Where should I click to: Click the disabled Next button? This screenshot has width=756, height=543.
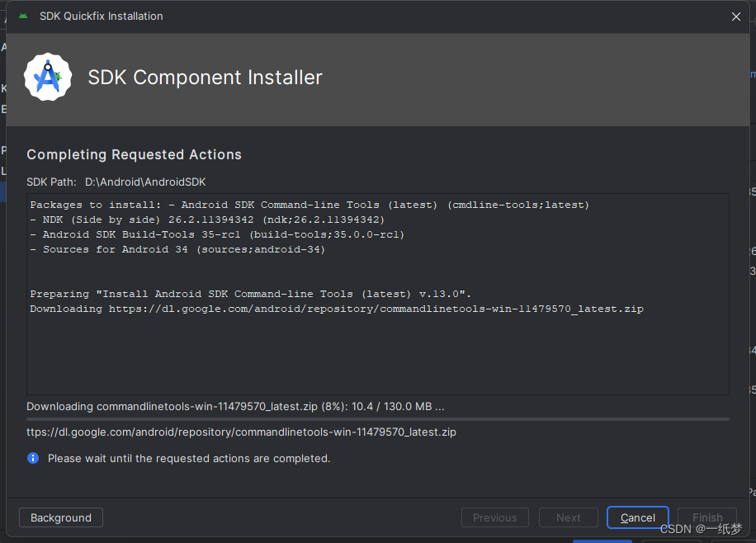click(569, 517)
